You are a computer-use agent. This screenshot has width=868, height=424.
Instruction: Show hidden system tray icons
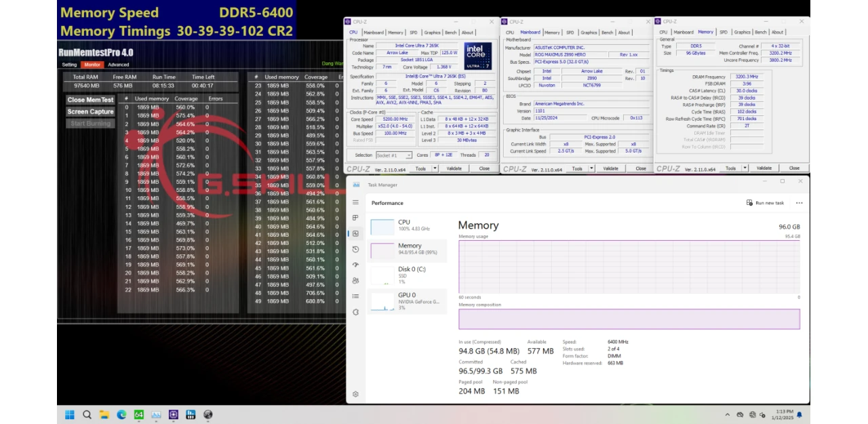[x=728, y=415]
